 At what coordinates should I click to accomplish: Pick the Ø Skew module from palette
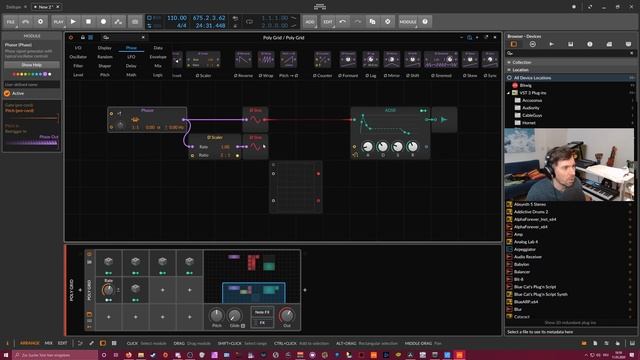[470, 60]
